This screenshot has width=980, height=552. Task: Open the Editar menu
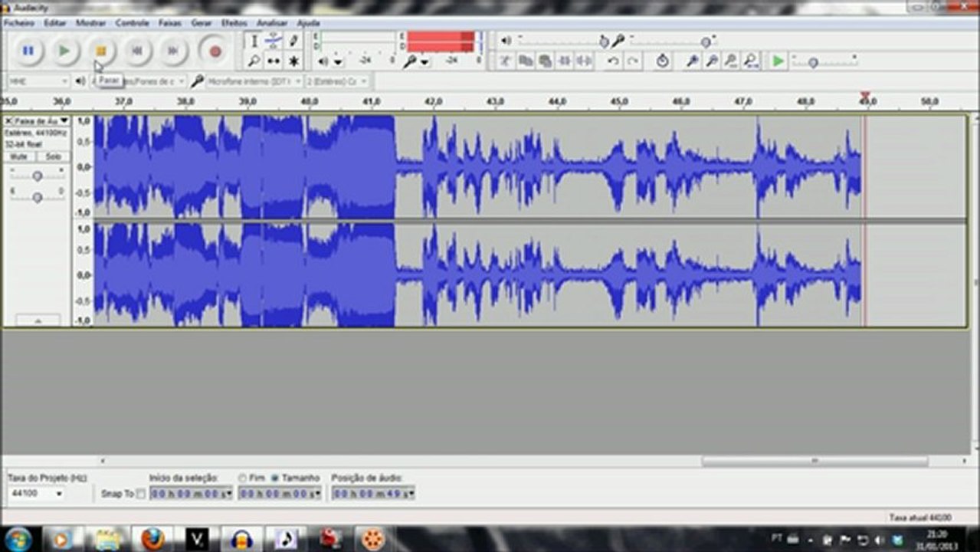point(55,23)
